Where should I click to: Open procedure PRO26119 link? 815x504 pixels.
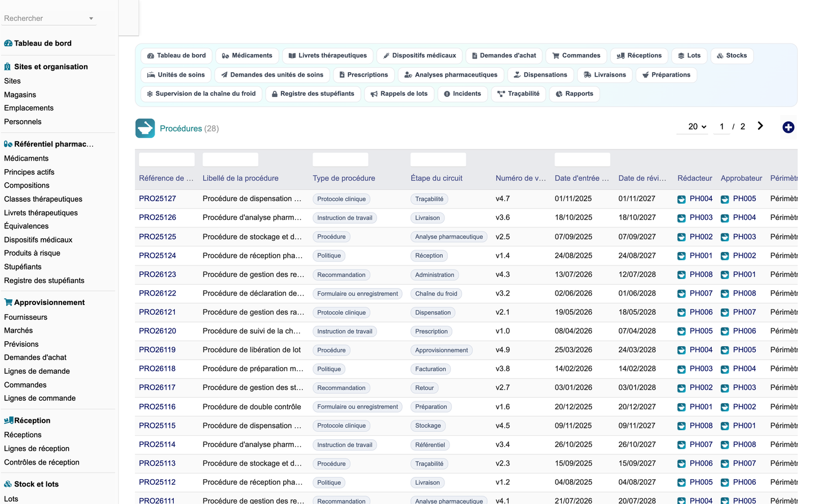click(x=157, y=350)
